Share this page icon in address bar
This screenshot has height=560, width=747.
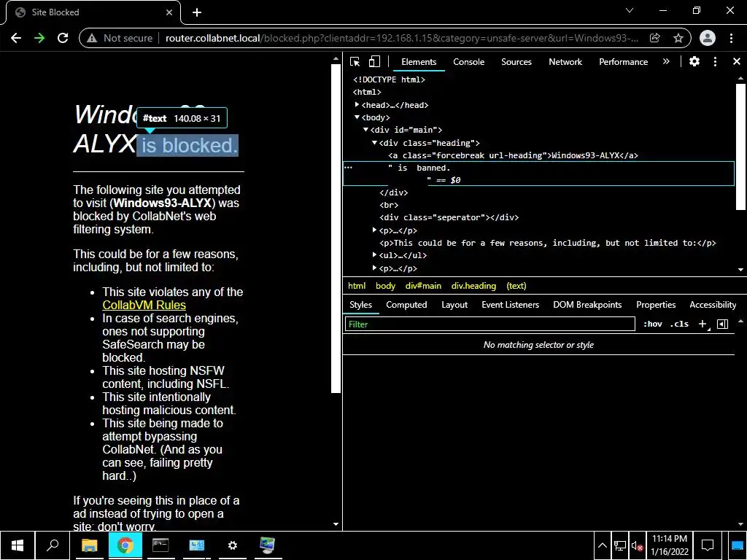[654, 38]
